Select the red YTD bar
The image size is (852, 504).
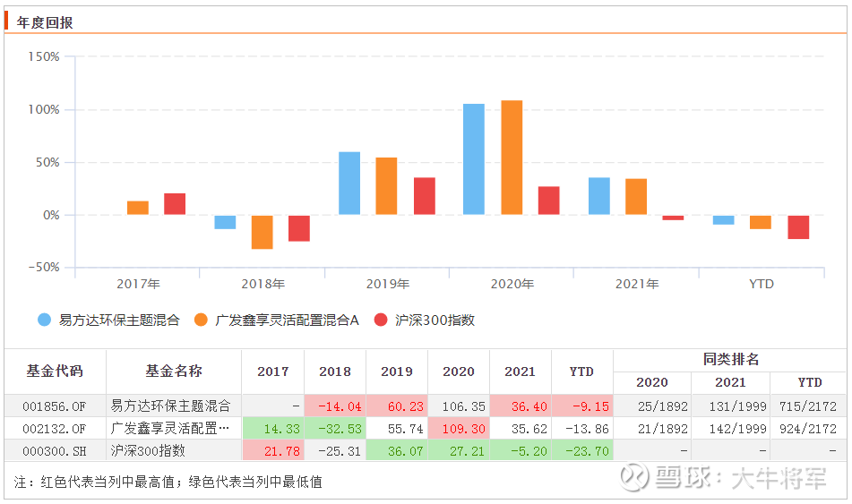click(798, 227)
